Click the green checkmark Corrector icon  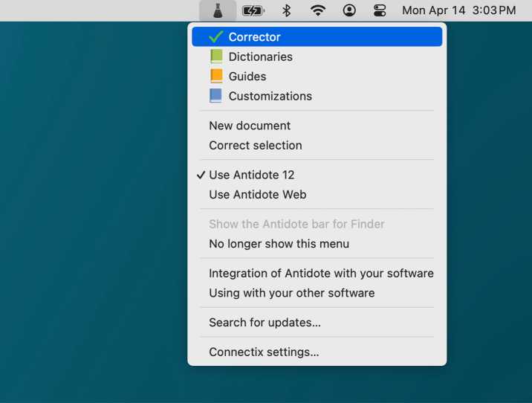[x=216, y=37]
